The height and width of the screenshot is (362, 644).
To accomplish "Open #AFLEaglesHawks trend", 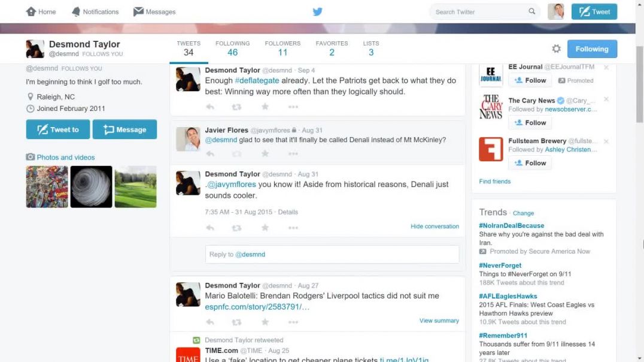I will 508,295.
